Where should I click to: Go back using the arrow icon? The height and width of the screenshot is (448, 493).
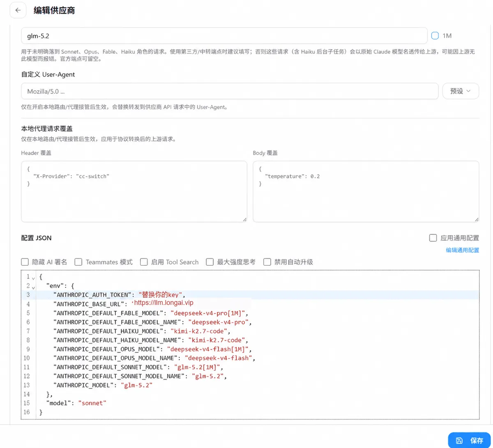(x=18, y=10)
